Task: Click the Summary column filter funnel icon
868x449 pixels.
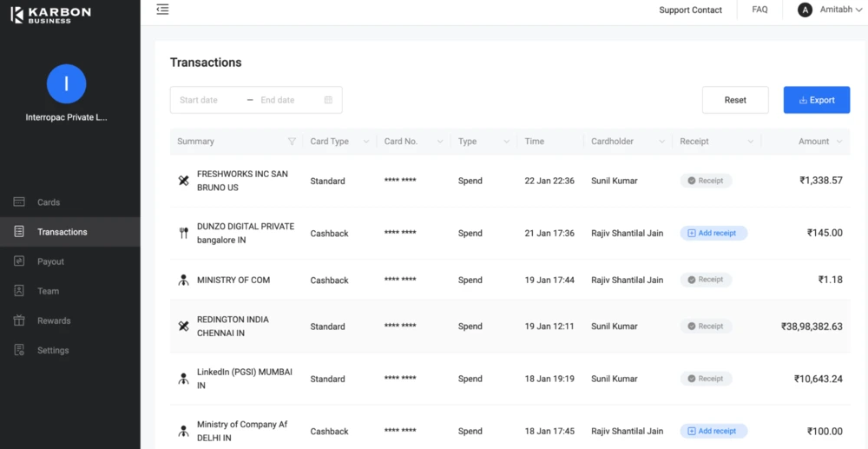Action: pos(292,142)
